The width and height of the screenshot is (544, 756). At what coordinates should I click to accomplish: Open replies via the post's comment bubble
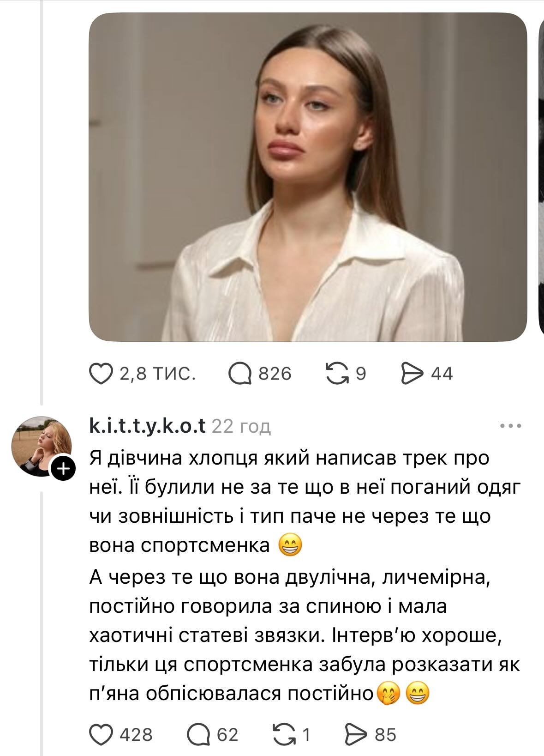click(240, 374)
